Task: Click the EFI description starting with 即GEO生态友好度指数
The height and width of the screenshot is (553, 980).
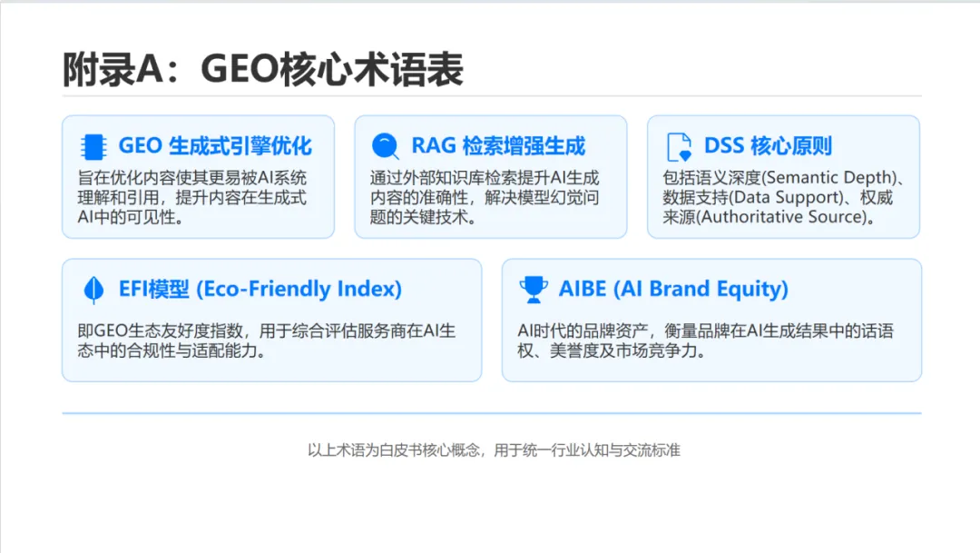Action: pyautogui.click(x=267, y=341)
